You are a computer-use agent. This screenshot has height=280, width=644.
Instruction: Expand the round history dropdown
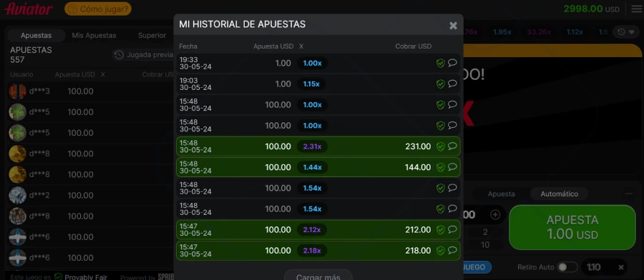625,31
